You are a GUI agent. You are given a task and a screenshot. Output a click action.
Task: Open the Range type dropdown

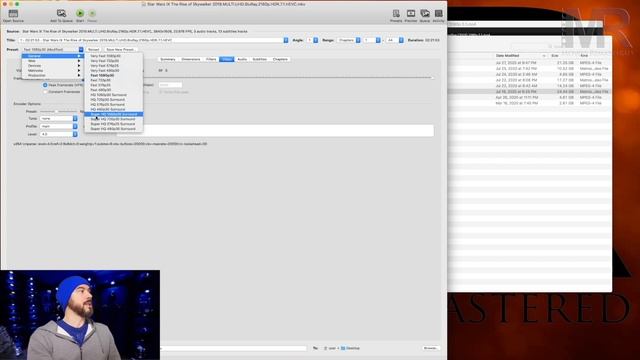pos(348,40)
